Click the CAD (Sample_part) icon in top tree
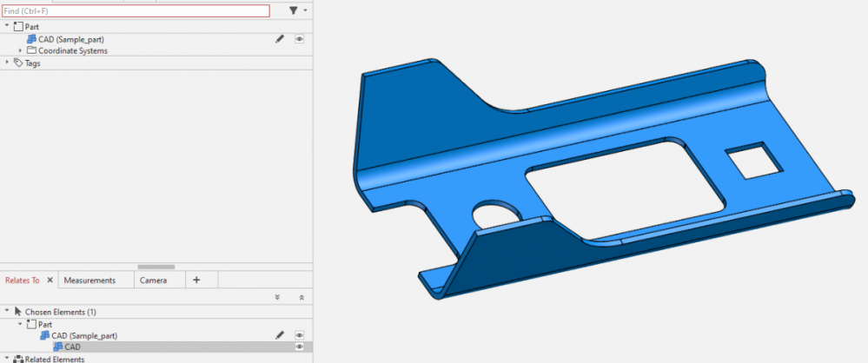Screen dimensions: 868x363 tap(31, 39)
